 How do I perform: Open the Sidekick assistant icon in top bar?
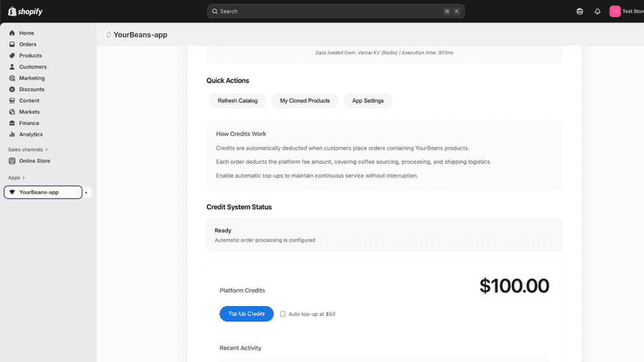(x=579, y=12)
